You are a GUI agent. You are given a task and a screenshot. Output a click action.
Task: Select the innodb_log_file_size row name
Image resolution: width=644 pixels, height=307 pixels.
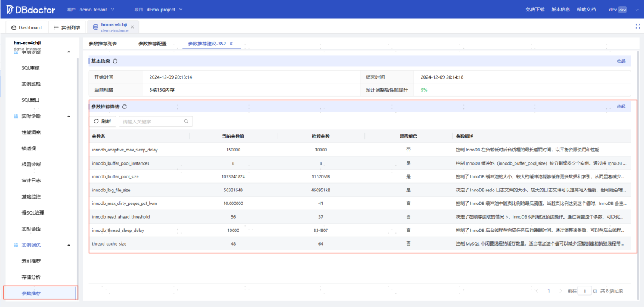[112, 190]
